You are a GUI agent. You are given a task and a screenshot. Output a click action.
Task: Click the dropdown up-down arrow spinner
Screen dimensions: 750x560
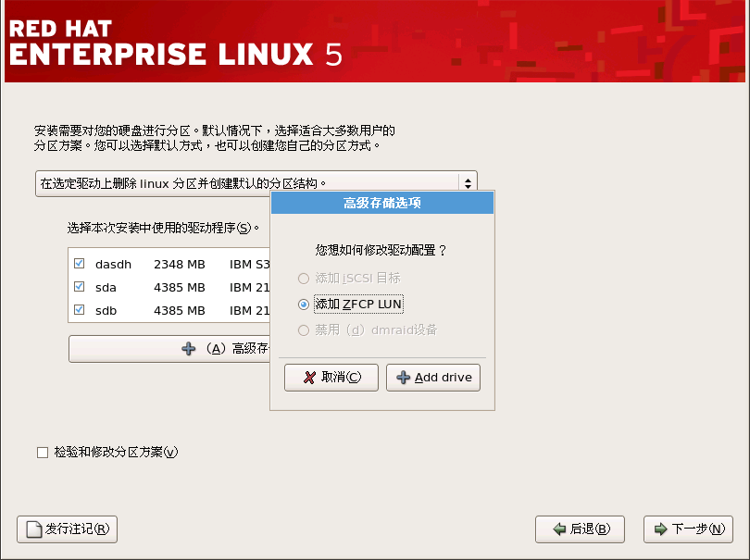(468, 183)
